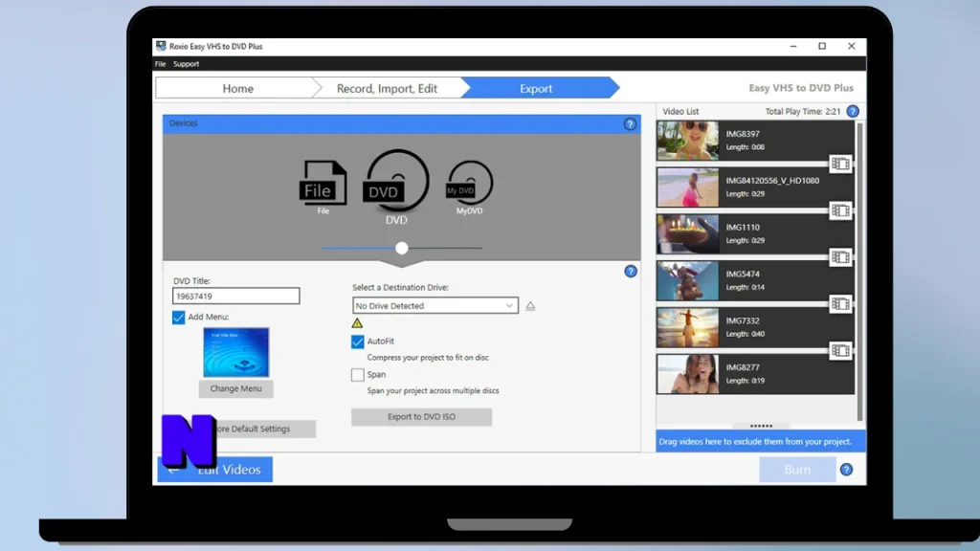Click the Roxio app icon in title bar
The height and width of the screenshot is (551, 980).
(x=161, y=46)
